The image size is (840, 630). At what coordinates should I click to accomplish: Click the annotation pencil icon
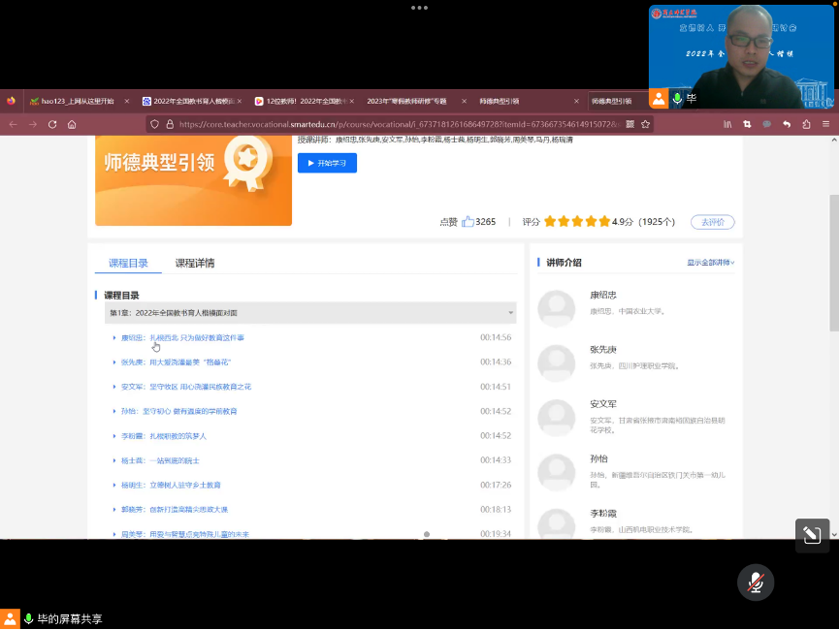click(811, 535)
